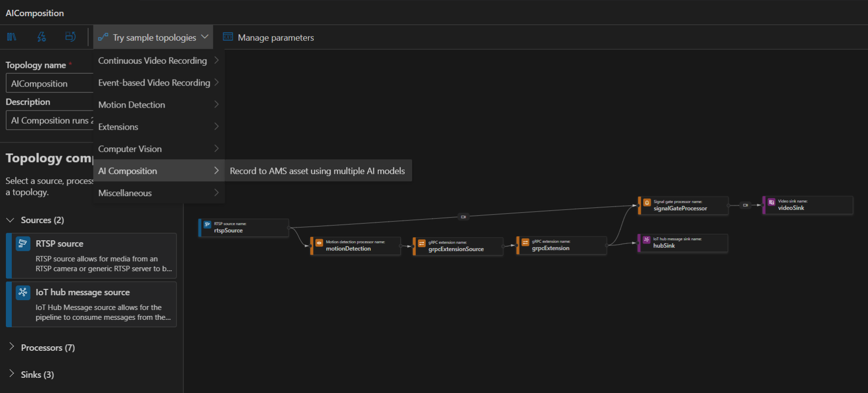
Task: Expand Extensions submenu arrow
Action: click(x=216, y=127)
